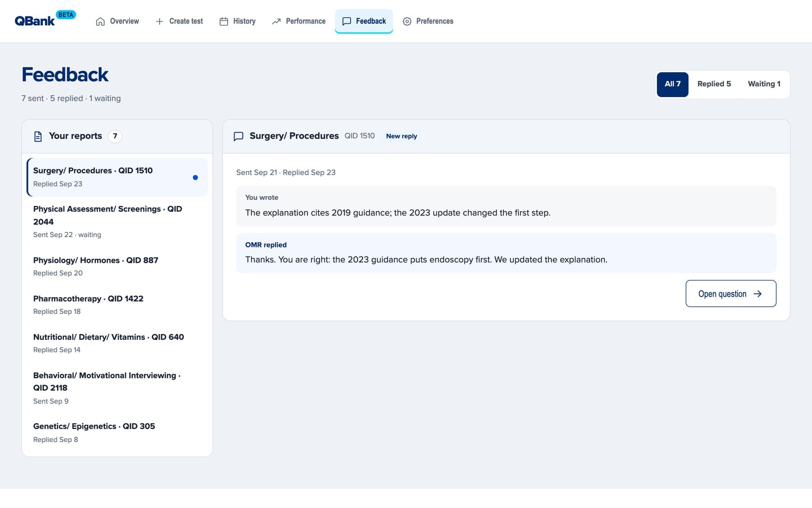Open the Physiology/ Hormones QID 887 report

[x=117, y=266]
